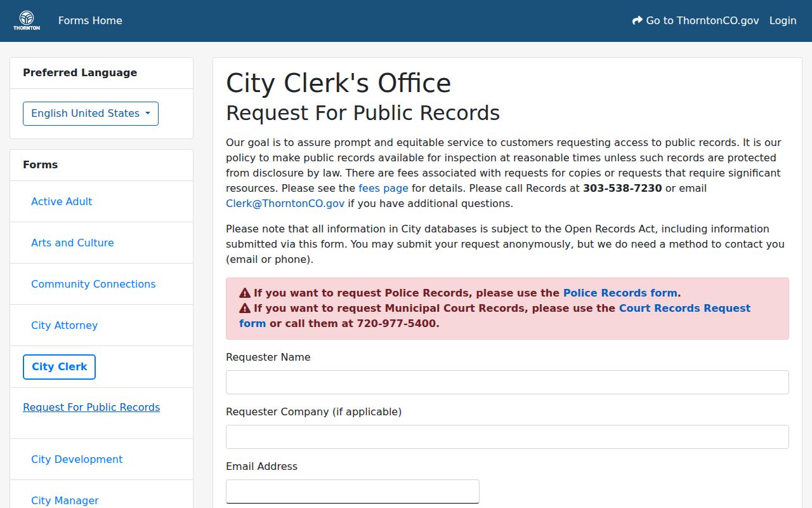Open Forms Home in the top bar

90,20
